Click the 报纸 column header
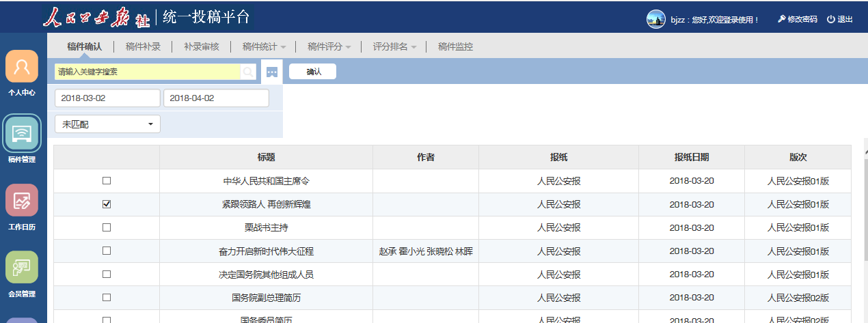868x323 pixels. tap(558, 157)
